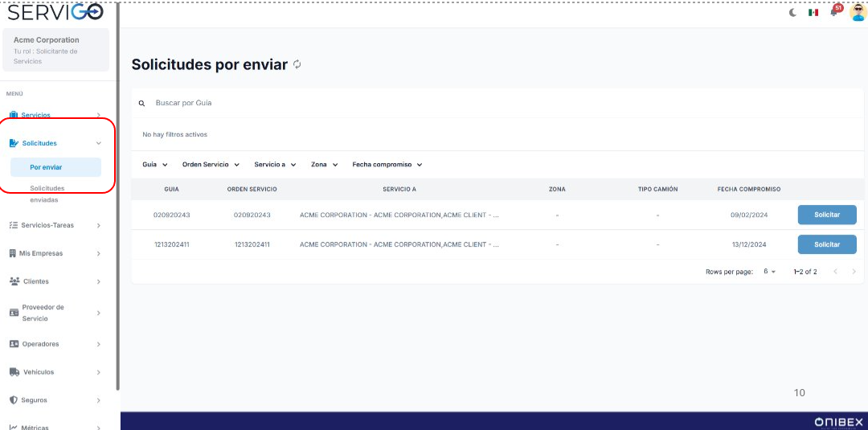
Task: Open the Fecha compromiso filter dropdown
Action: [x=387, y=164]
